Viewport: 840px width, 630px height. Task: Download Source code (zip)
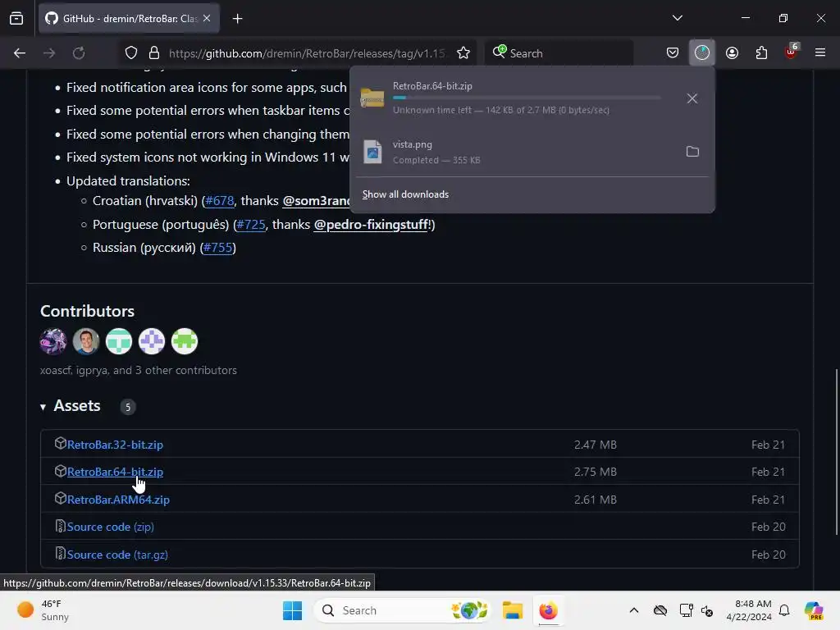(x=111, y=527)
